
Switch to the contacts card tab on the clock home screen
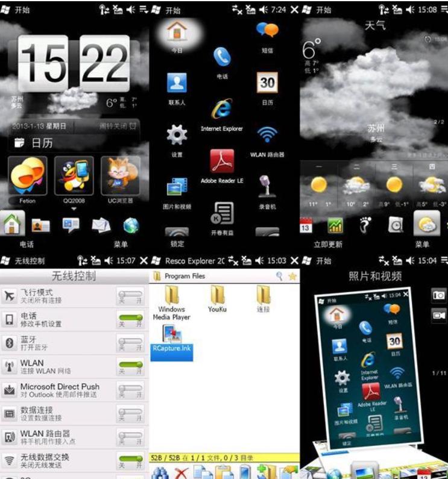click(x=40, y=225)
